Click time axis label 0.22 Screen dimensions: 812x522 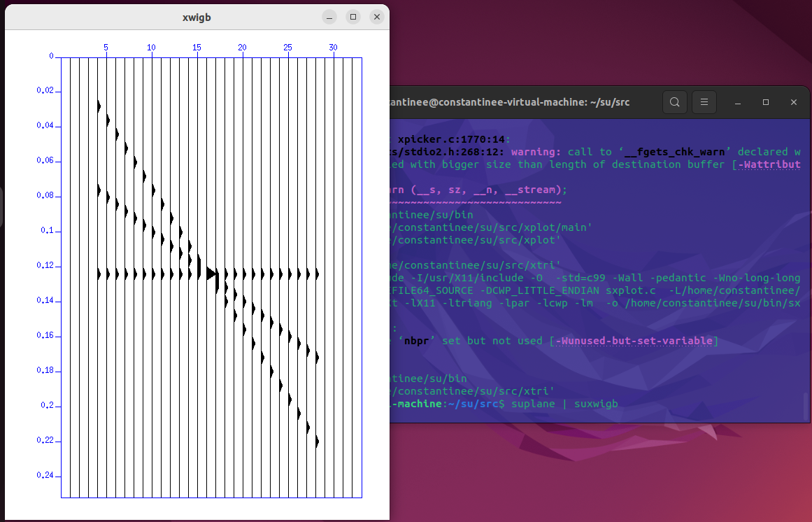tap(45, 440)
